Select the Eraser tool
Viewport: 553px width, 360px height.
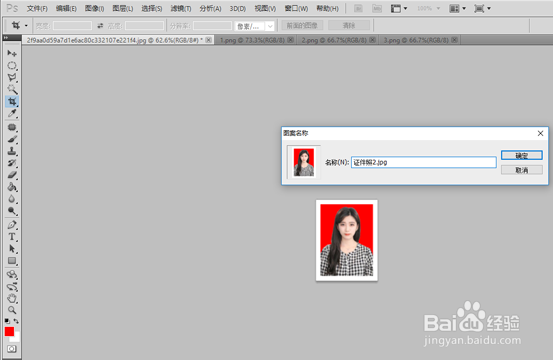click(12, 175)
